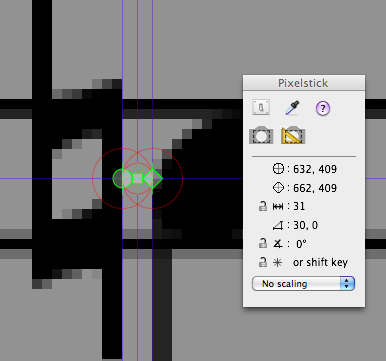The image size is (386, 361).
Task: Toggle the angle lock padlock
Action: click(263, 243)
